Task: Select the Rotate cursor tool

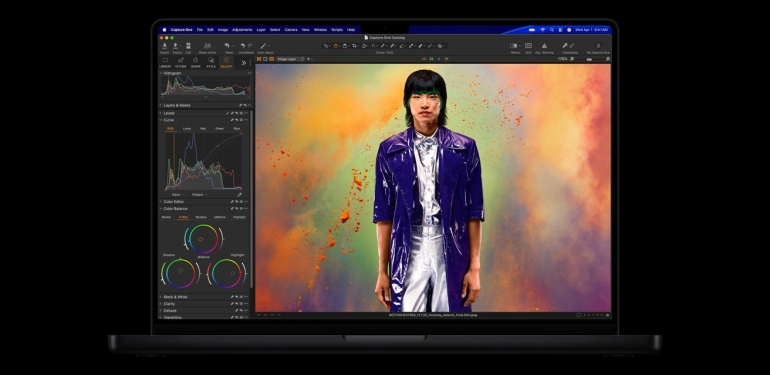Action: [364, 46]
